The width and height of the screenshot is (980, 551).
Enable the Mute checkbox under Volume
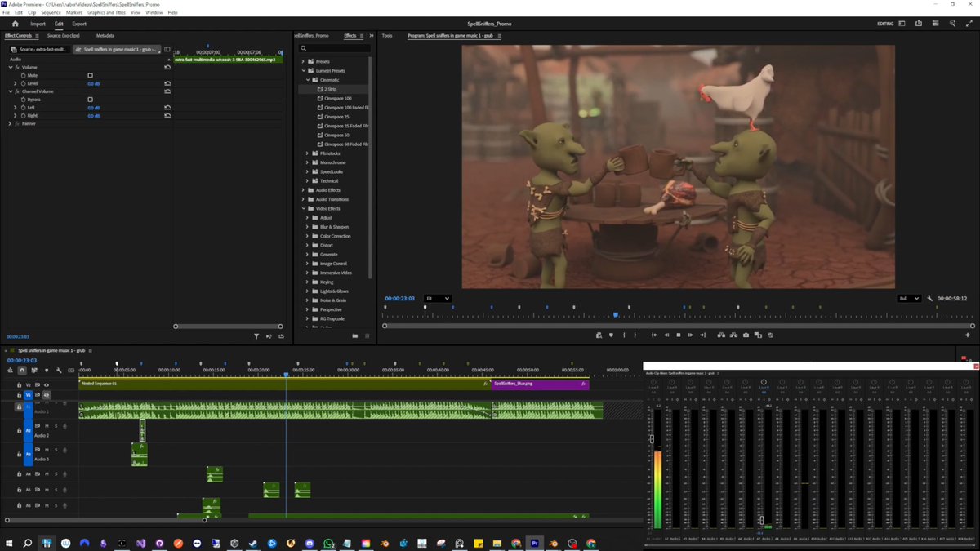90,75
